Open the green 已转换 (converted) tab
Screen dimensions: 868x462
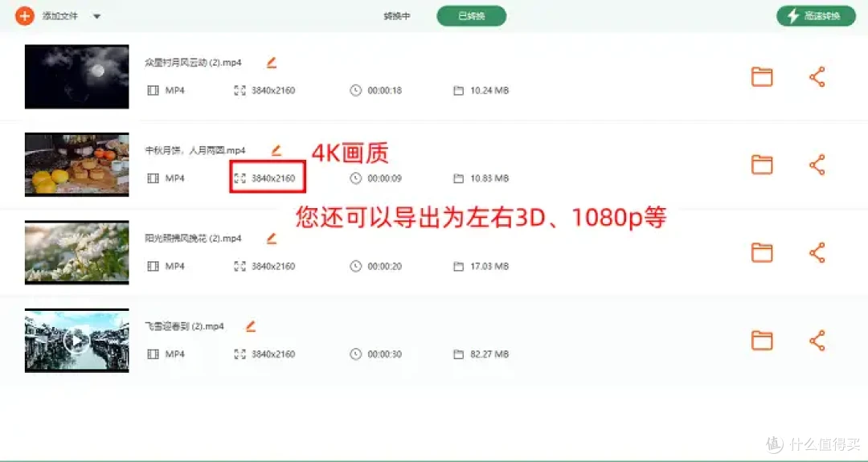[x=471, y=16]
